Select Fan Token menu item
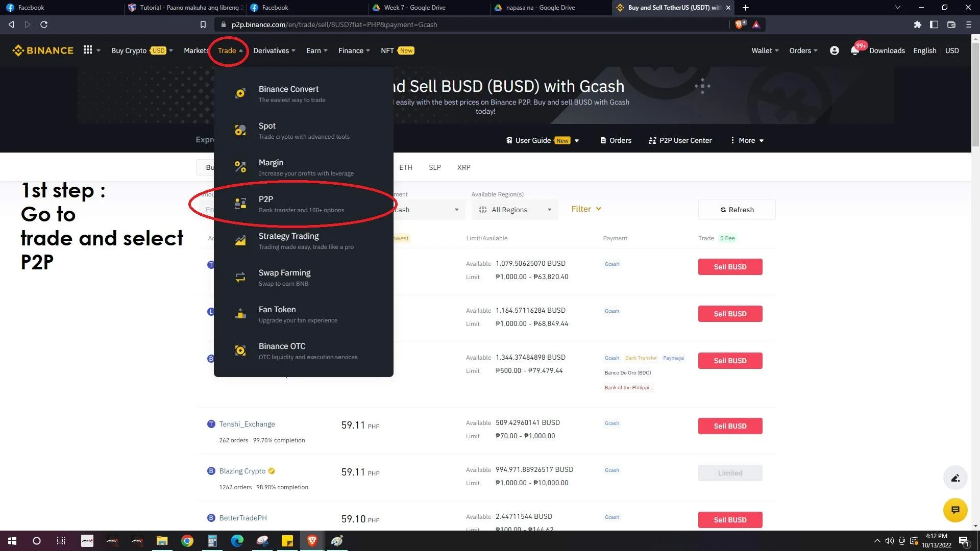This screenshot has width=980, height=551. click(x=304, y=314)
